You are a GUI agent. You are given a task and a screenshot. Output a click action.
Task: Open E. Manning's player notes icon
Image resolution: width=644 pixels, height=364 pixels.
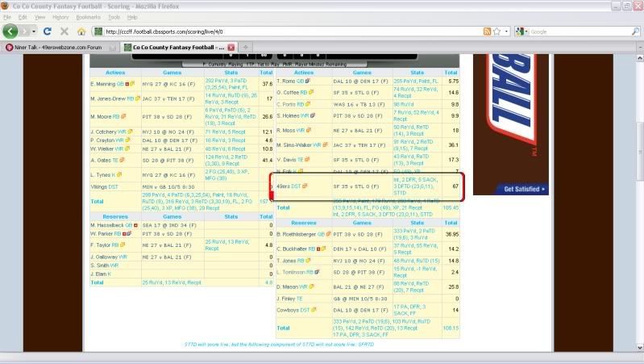(x=132, y=84)
